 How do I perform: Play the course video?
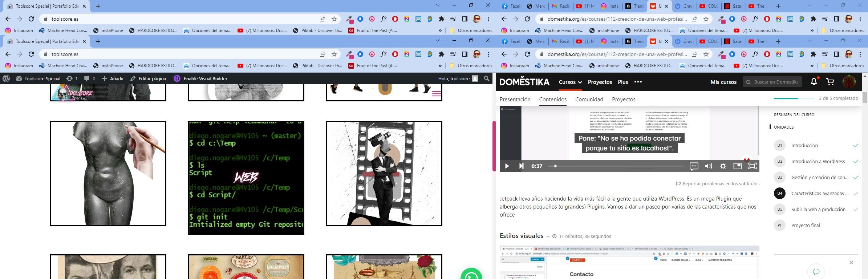coord(507,166)
